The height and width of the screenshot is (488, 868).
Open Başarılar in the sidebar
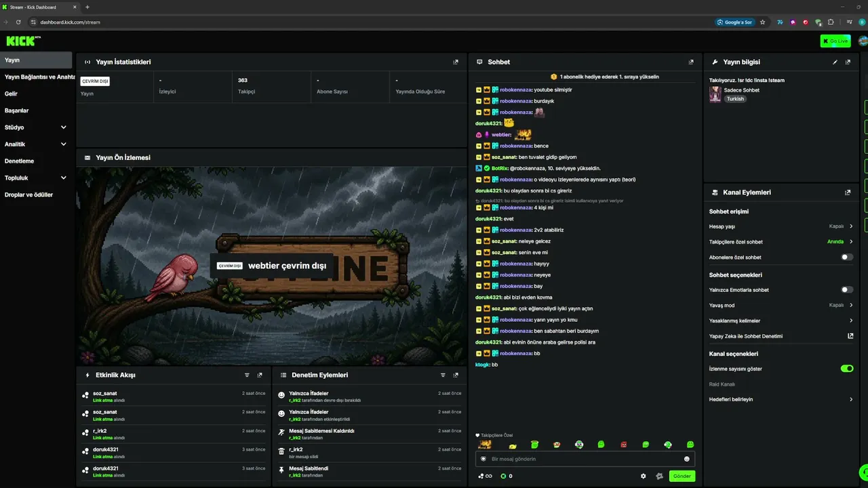(36, 110)
